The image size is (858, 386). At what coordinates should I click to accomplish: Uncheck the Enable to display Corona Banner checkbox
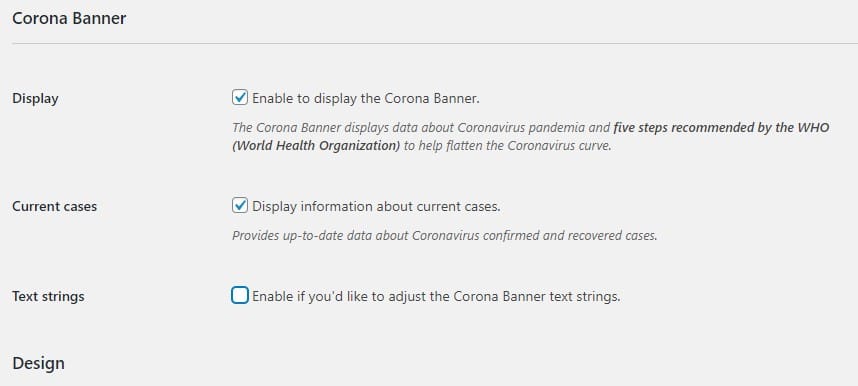click(x=240, y=98)
